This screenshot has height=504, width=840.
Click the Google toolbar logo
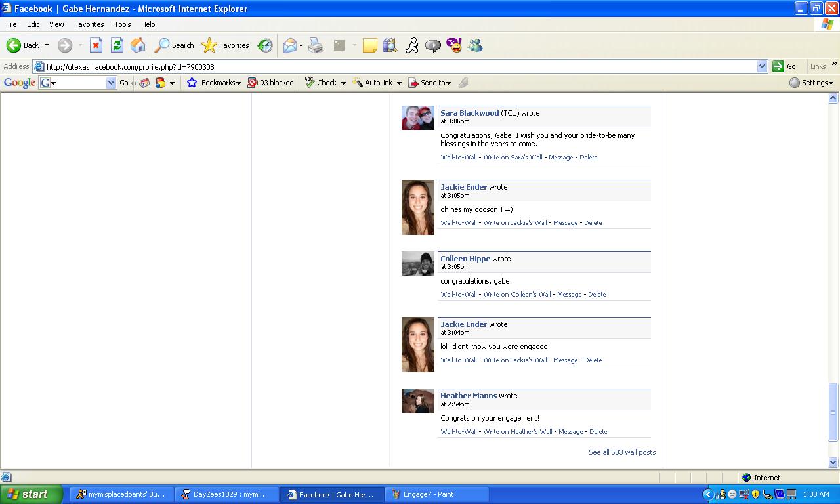click(20, 83)
